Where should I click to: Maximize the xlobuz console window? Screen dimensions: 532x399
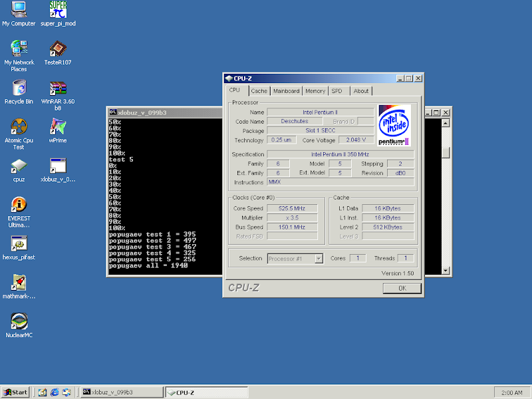437,112
